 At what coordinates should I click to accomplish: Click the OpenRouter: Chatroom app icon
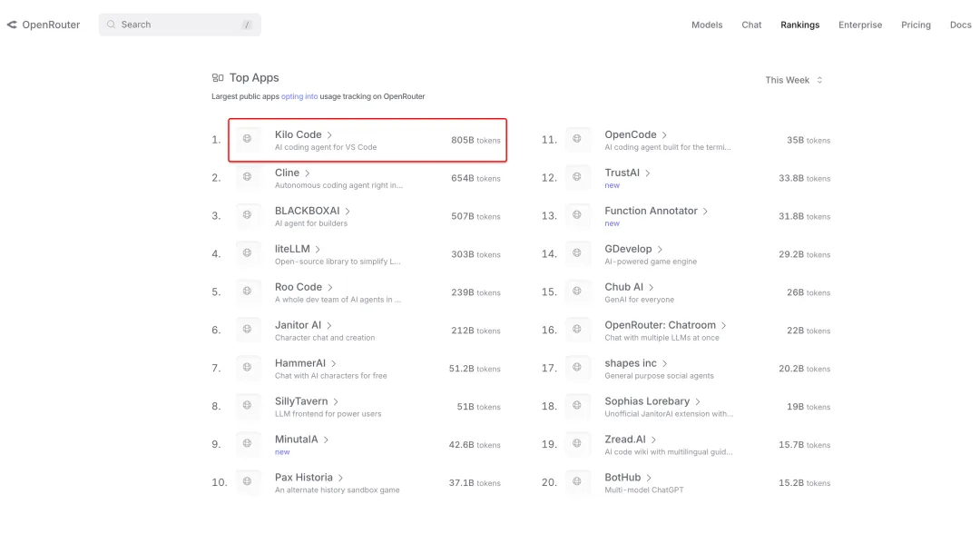pyautogui.click(x=577, y=330)
